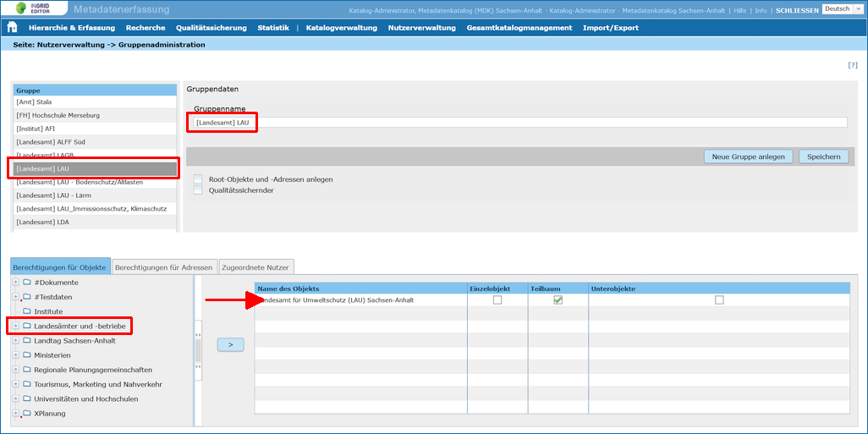Click the #Testdaten folder icon
Viewport: 868px width, 434px height.
coord(26,297)
